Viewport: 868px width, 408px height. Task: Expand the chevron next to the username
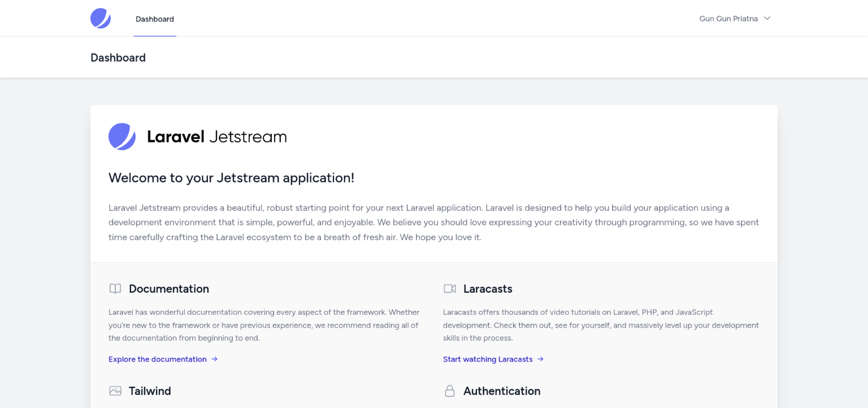[x=767, y=18]
